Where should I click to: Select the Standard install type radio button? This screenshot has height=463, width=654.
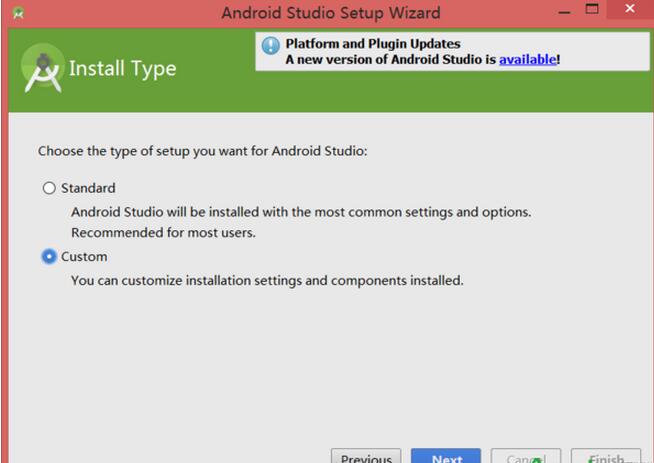49,188
